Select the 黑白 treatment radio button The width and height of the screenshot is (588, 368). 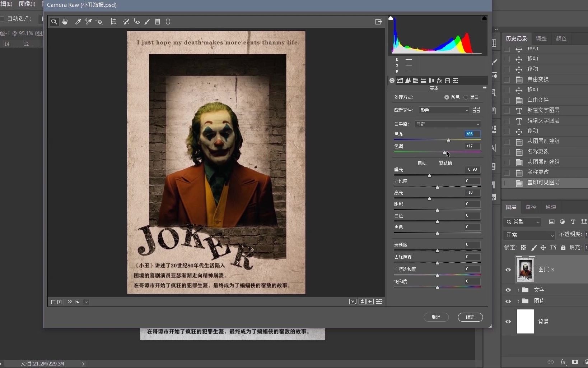pos(466,97)
